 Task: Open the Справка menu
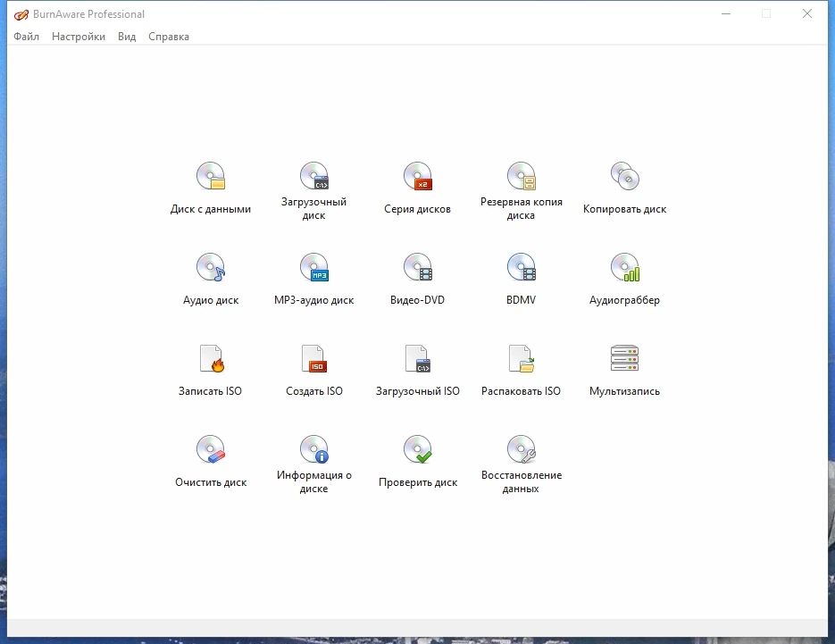[169, 37]
